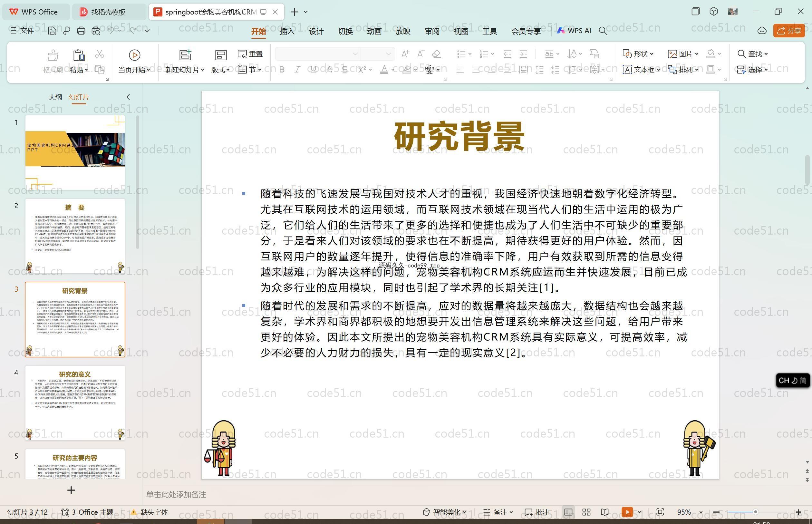Select slide 4 thumbnail 研究的意义
The height and width of the screenshot is (524, 812).
(75, 403)
